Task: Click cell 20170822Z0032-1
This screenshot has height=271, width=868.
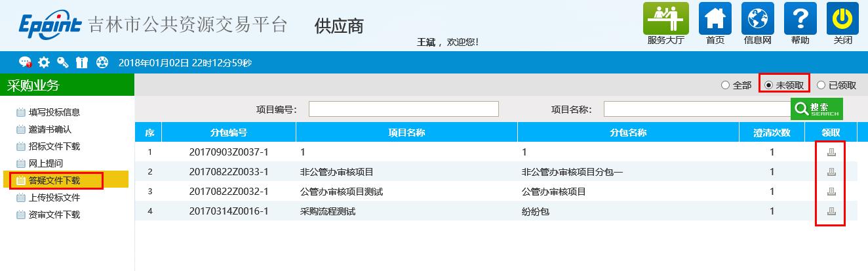Action: coord(229,192)
